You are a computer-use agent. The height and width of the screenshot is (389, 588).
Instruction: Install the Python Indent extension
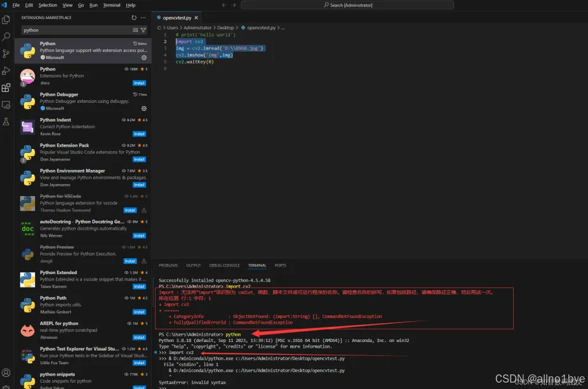click(x=139, y=134)
